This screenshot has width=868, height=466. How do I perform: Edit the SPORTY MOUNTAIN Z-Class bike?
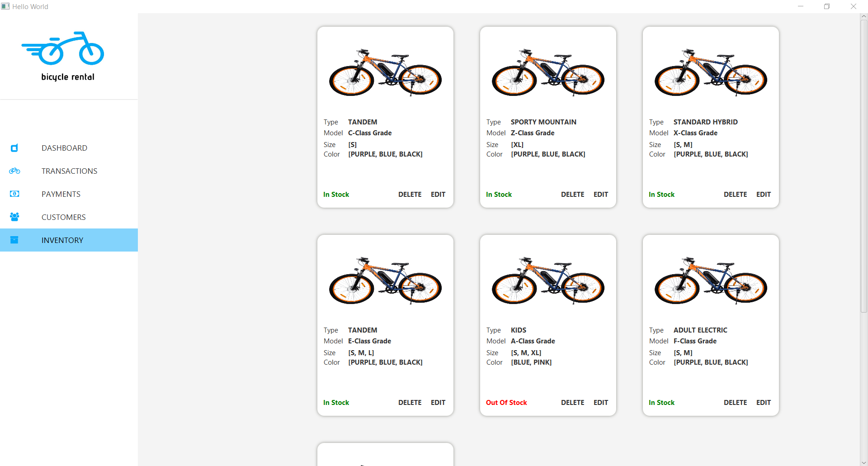[601, 195]
